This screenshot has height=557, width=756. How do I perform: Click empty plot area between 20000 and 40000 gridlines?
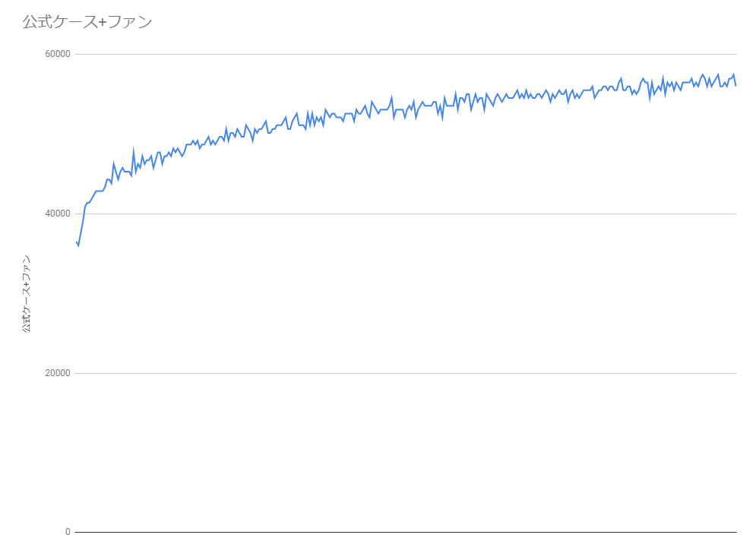[406, 294]
